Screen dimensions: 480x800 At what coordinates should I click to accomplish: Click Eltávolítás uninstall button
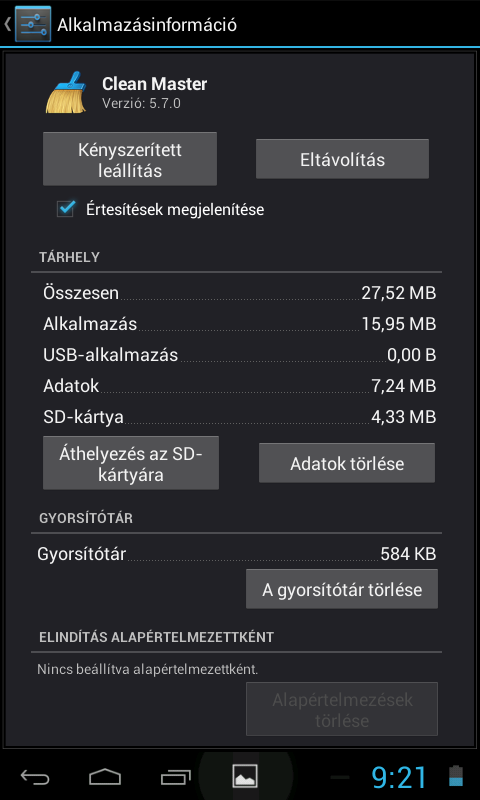(342, 160)
